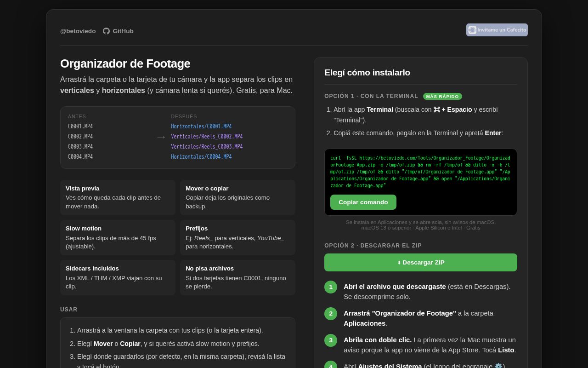Click the Copiar comando button
This screenshot has height=368, width=588.
pyautogui.click(x=363, y=202)
